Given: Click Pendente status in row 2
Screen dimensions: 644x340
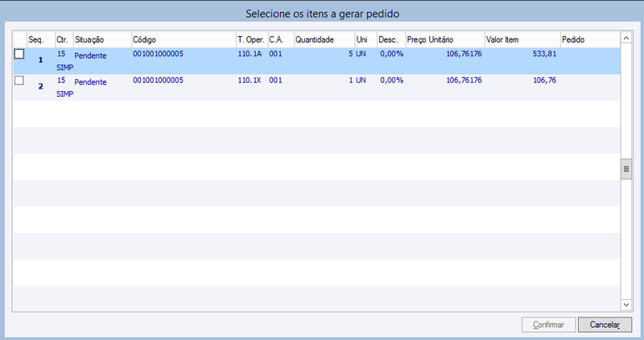Looking at the screenshot, I should tap(90, 82).
